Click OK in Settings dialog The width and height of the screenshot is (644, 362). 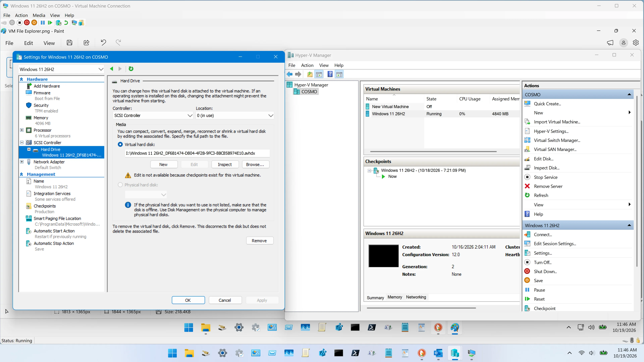(x=188, y=300)
